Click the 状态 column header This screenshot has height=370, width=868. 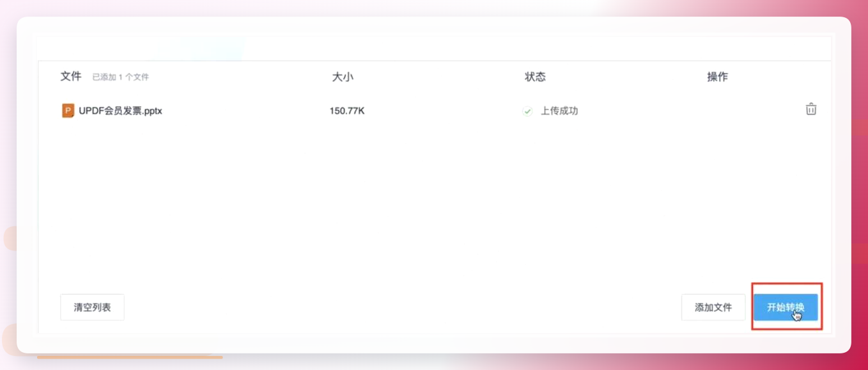[535, 77]
